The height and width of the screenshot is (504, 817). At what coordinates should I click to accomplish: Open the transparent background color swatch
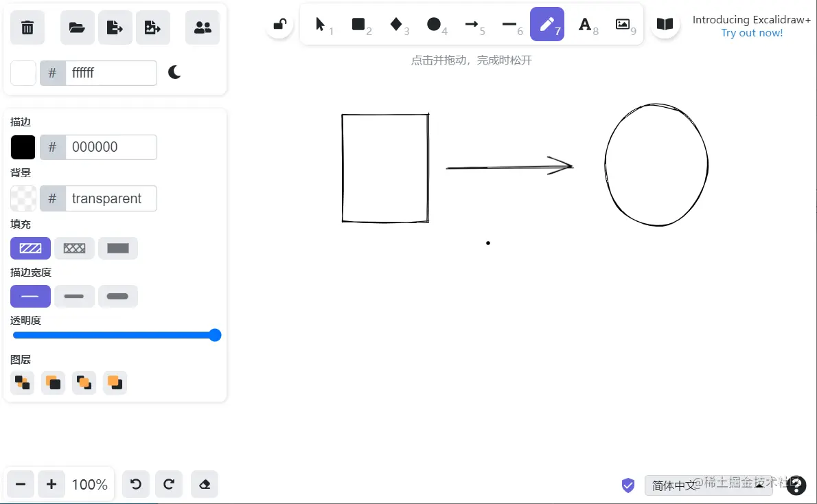pyautogui.click(x=23, y=198)
